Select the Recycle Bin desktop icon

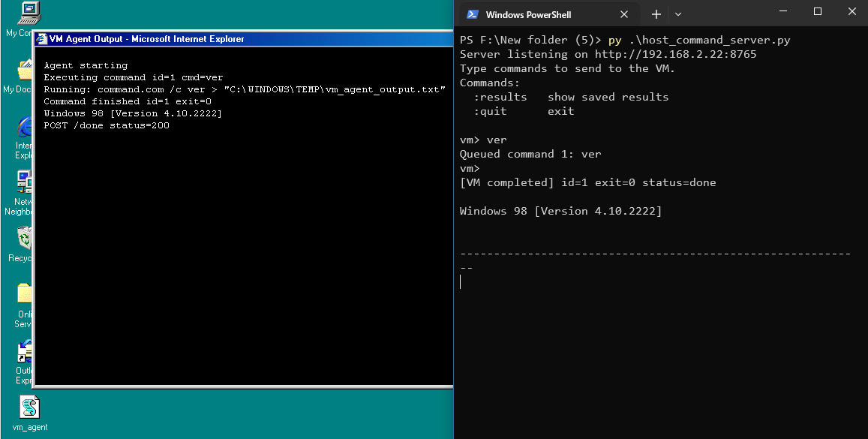click(25, 239)
